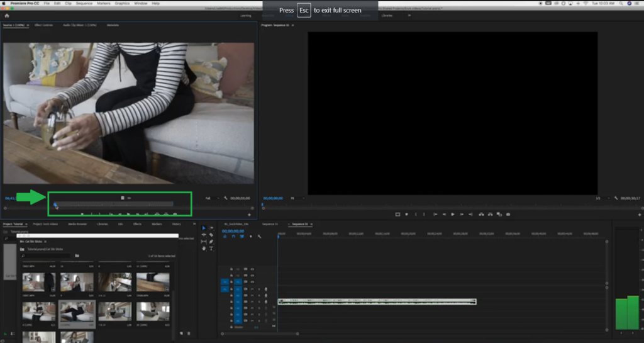Image resolution: width=644 pixels, height=343 pixels.
Task: Play the sequence in Program monitor
Action: (453, 215)
